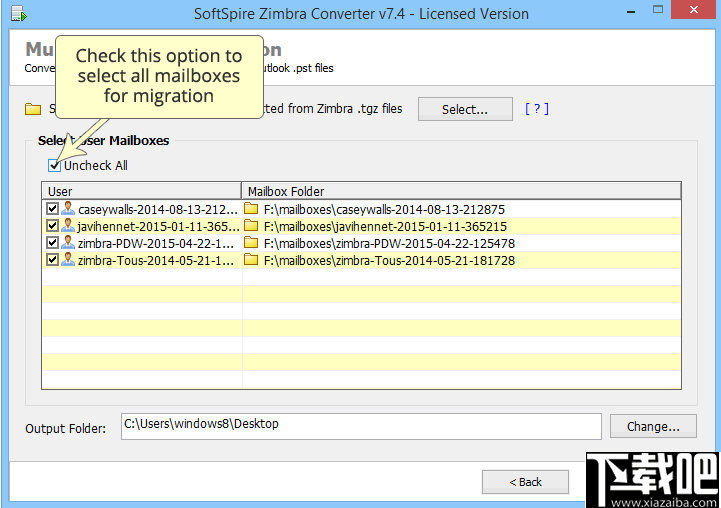Sort by the User column header
This screenshot has height=508, width=721.
(x=142, y=191)
